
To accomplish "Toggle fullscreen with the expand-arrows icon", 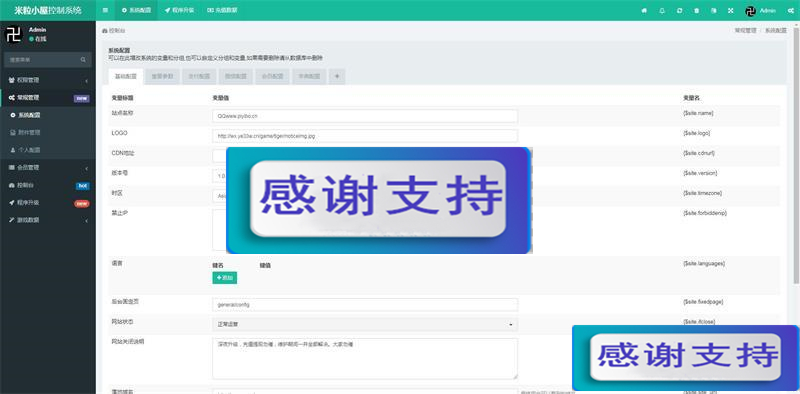I will [x=731, y=10].
